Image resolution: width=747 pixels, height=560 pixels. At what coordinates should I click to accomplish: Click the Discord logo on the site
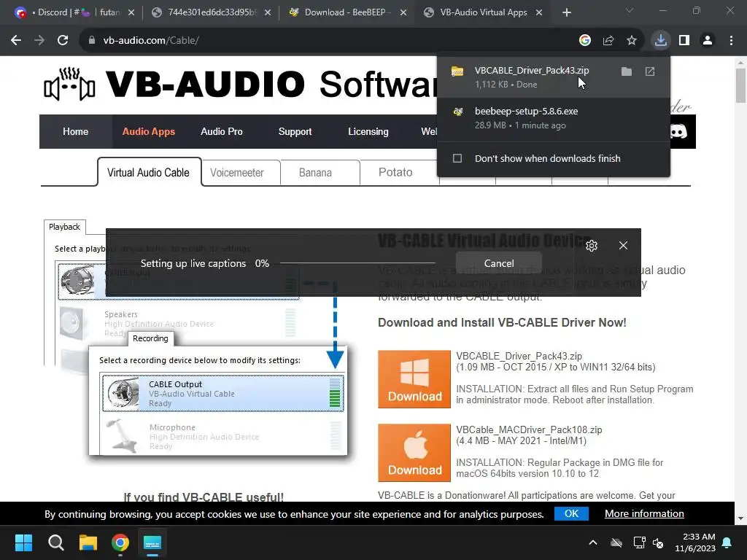click(678, 131)
